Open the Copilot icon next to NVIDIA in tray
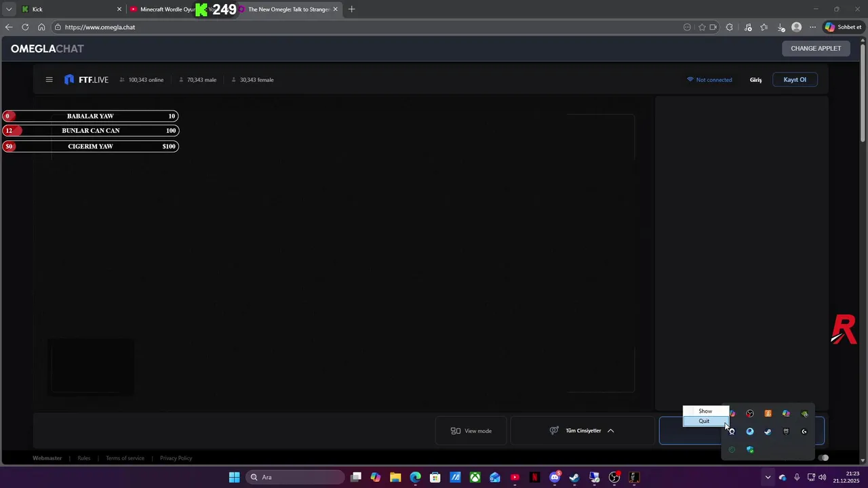Image resolution: width=868 pixels, height=488 pixels. coord(786,413)
